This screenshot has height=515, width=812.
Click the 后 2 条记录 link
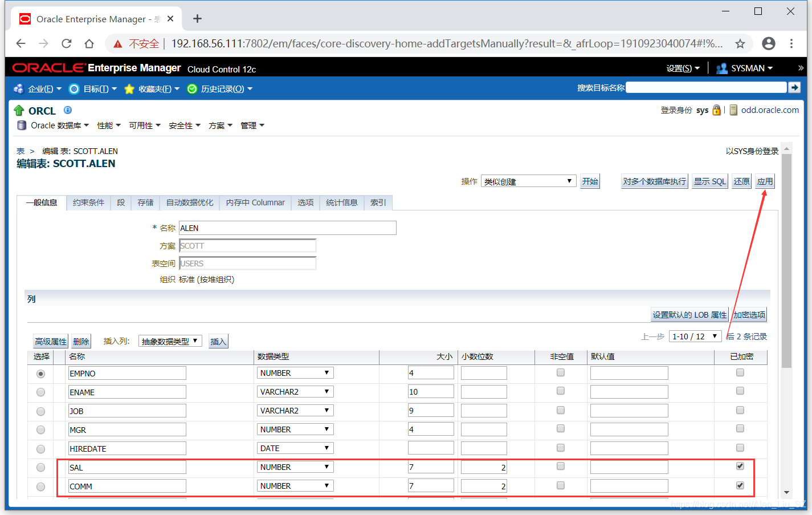(746, 336)
